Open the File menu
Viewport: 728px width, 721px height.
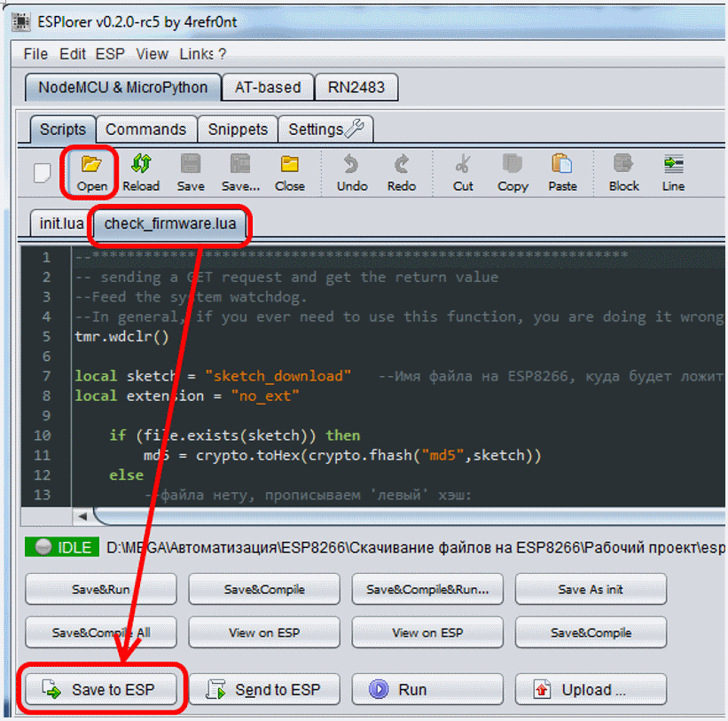pyautogui.click(x=35, y=54)
